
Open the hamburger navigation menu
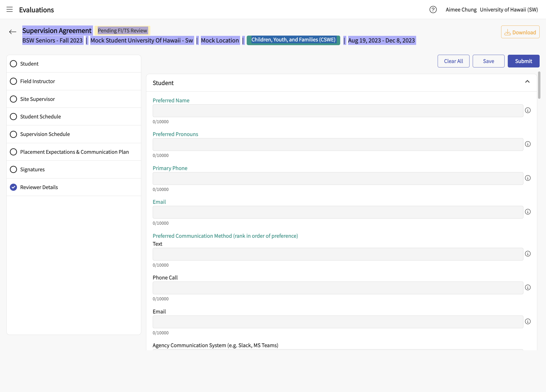click(10, 10)
